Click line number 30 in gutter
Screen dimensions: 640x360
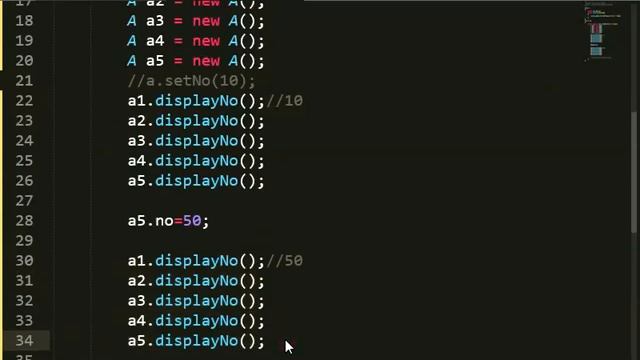pos(24,260)
